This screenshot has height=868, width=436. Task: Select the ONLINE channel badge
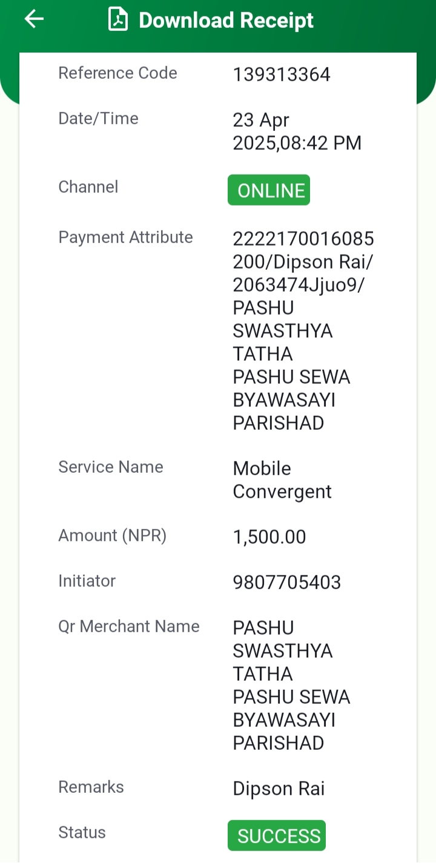tap(269, 190)
